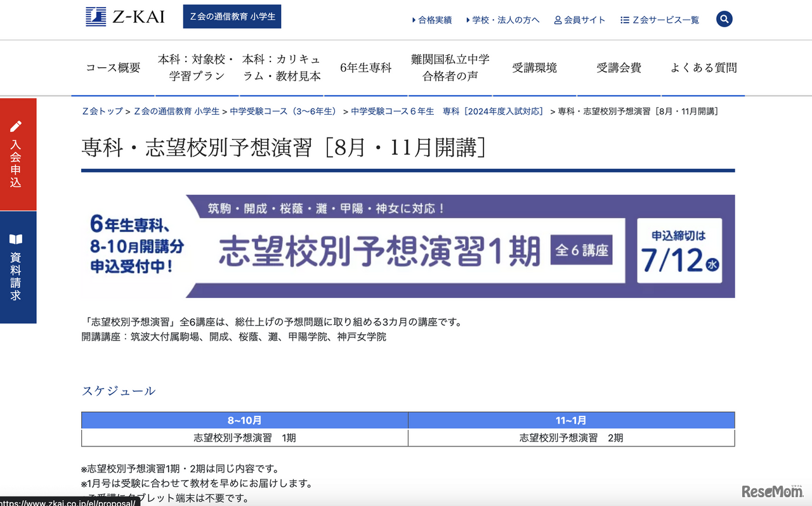812x506 pixels.
Task: Open the よくある質問 tab
Action: pos(703,67)
